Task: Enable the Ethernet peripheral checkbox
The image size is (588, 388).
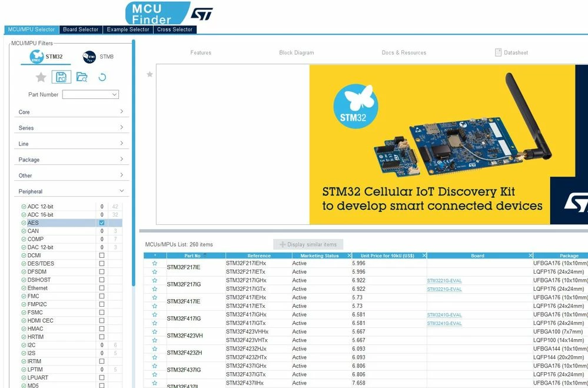Action: (x=102, y=288)
